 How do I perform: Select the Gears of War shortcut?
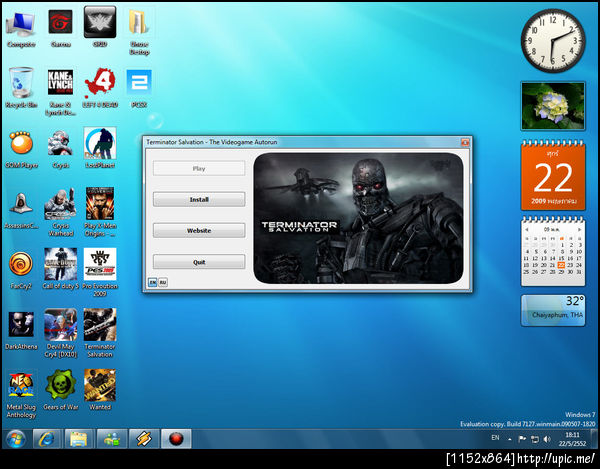[x=60, y=390]
